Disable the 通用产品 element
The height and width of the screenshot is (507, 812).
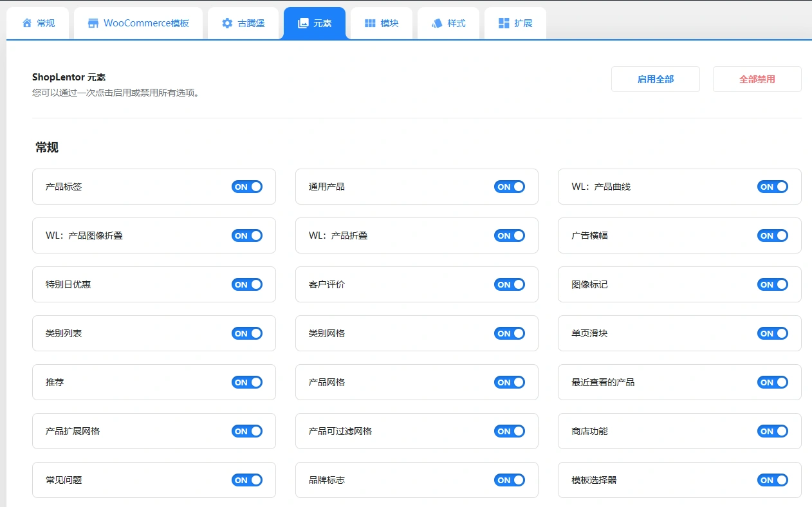click(x=510, y=187)
